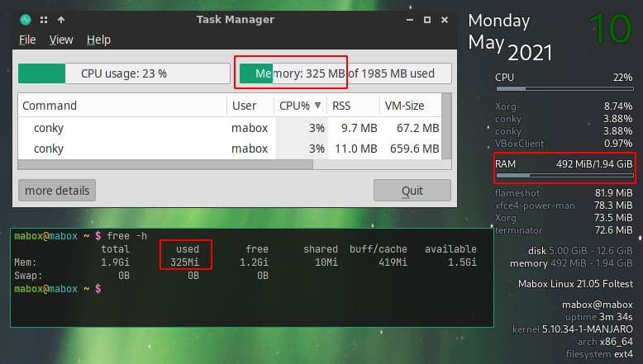Sort processes by Command column header
Image resolution: width=643 pixels, height=364 pixels.
pos(50,106)
